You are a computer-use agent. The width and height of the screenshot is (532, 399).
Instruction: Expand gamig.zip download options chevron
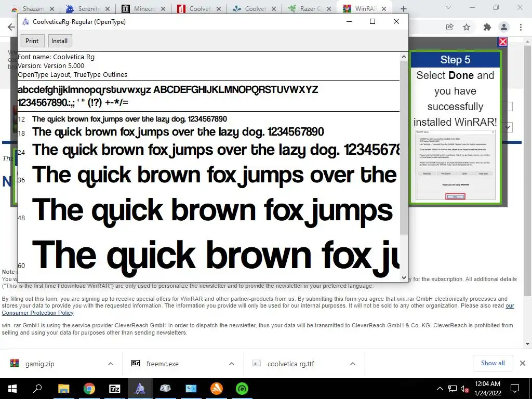click(x=111, y=364)
